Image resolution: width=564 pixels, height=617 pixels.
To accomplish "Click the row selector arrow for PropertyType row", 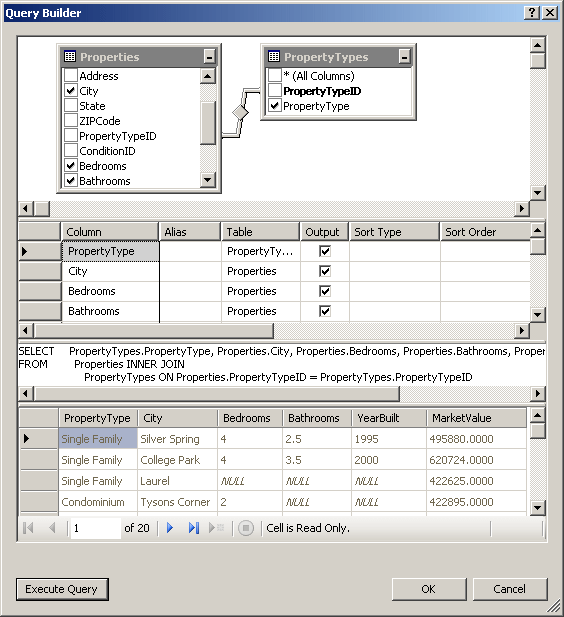I will [40, 251].
